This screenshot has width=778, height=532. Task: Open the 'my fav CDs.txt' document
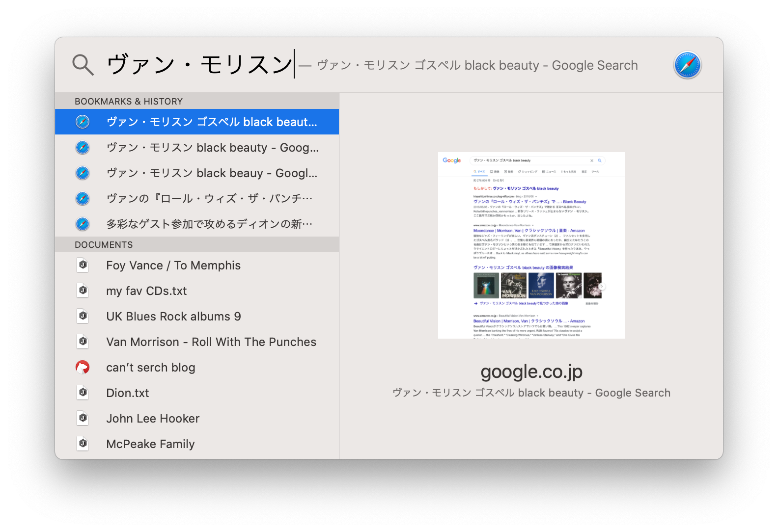pos(197,291)
